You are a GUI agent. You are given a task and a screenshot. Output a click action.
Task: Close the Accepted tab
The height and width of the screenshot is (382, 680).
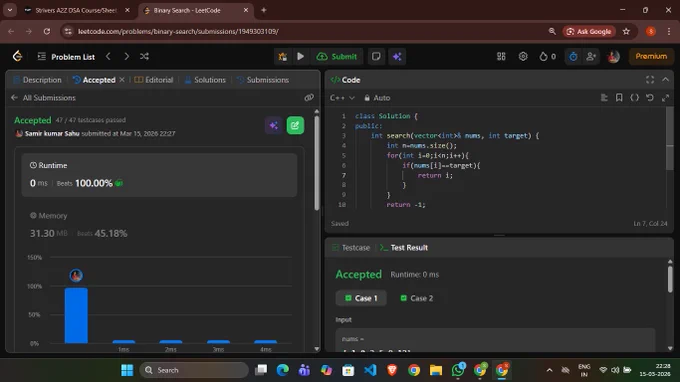click(x=122, y=80)
